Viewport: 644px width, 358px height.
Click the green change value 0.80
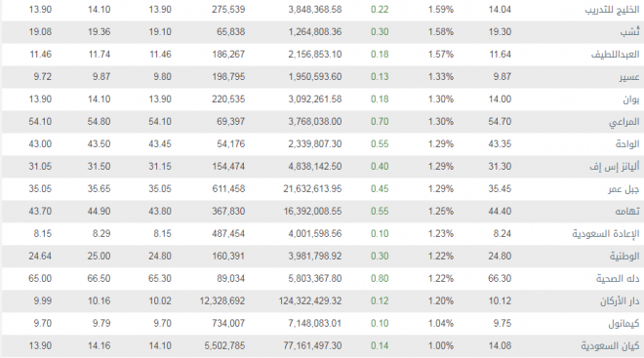(x=380, y=278)
